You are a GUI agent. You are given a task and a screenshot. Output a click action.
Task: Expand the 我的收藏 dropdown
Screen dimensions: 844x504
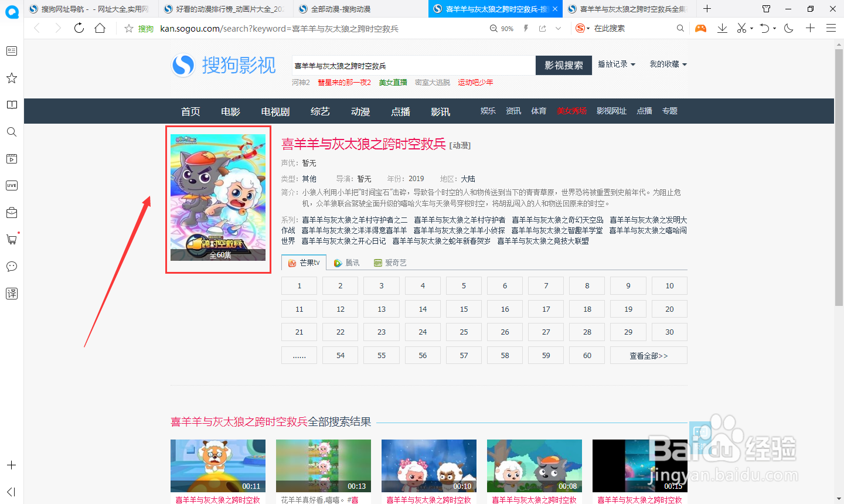coord(668,64)
